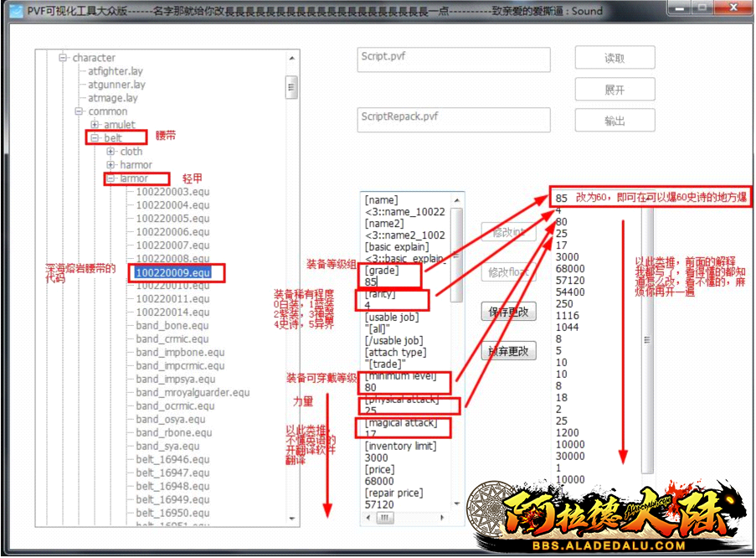Viewport: 756px width, 558px height.
Task: Click the app icon in the title bar
Action: (14, 11)
